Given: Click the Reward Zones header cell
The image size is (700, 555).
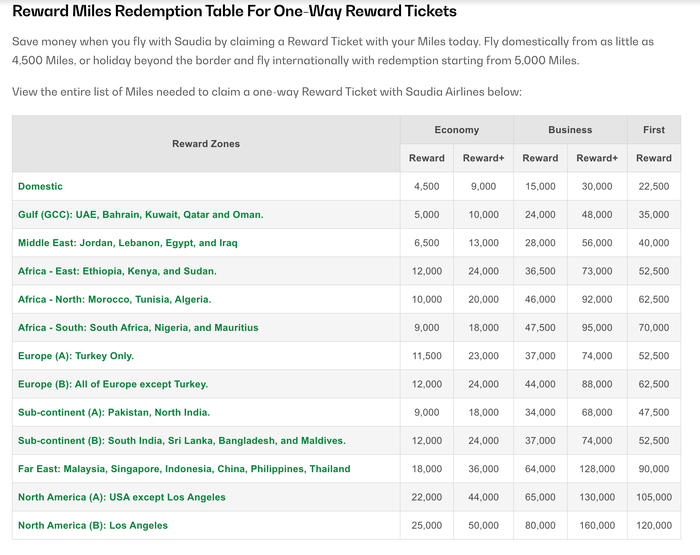Looking at the screenshot, I should click(x=206, y=144).
